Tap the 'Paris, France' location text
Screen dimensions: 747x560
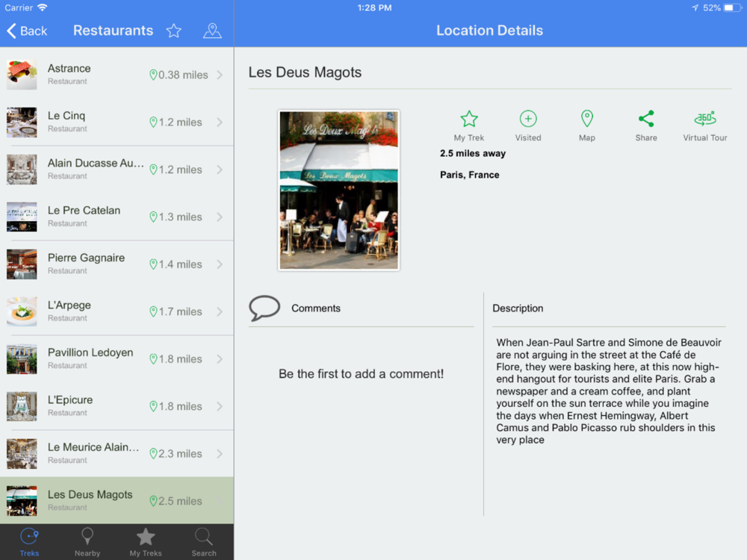[470, 175]
